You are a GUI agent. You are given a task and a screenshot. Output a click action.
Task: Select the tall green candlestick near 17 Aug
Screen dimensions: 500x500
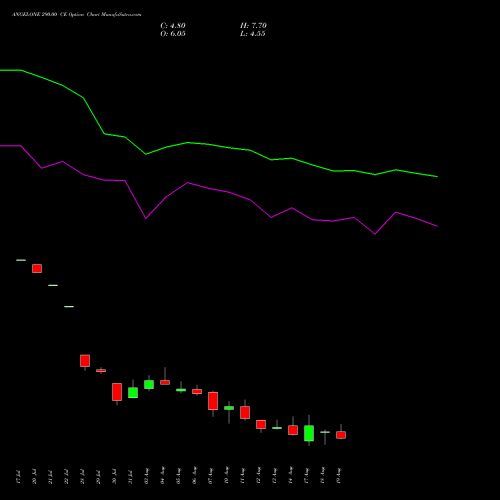click(x=309, y=433)
